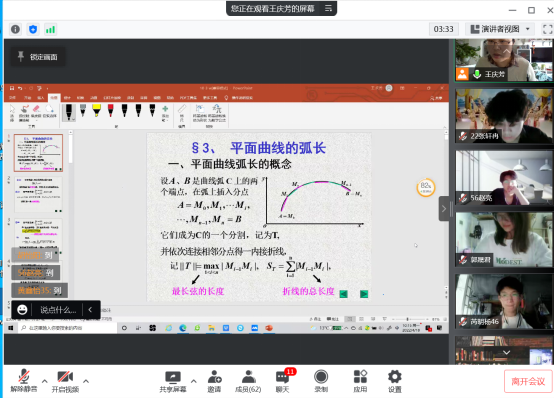The height and width of the screenshot is (398, 554).
Task: Open Members (成员) list
Action: click(248, 381)
